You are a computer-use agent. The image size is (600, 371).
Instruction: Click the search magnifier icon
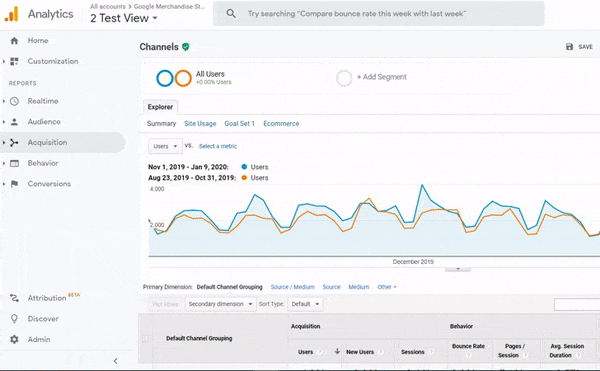(231, 14)
